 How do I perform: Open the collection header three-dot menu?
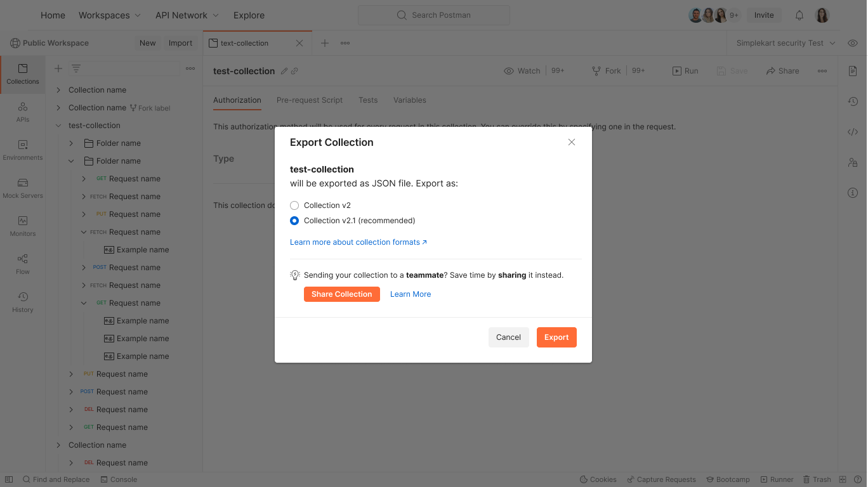click(822, 71)
